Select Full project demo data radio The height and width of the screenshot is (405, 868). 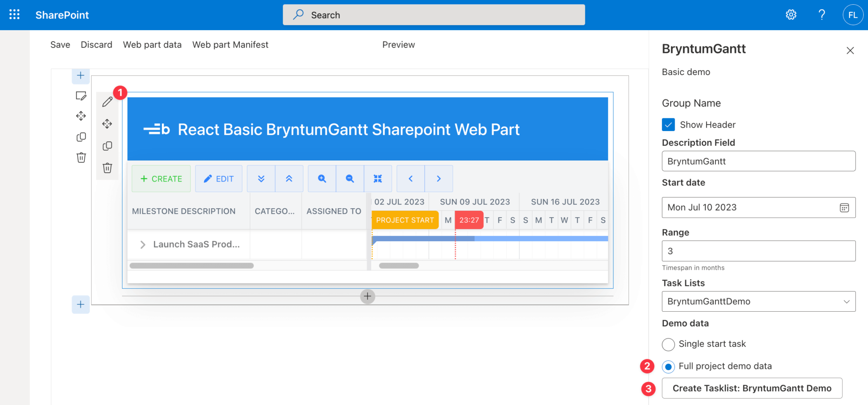668,366
